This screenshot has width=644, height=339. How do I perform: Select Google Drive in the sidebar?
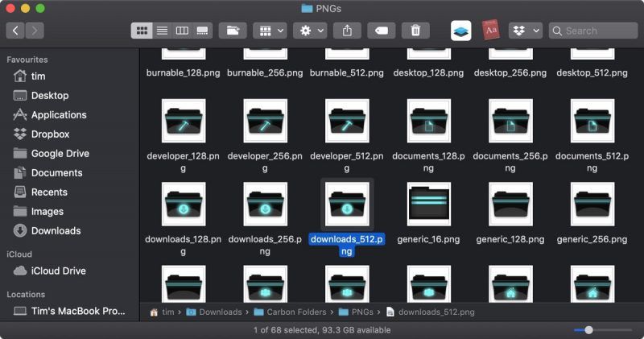[60, 153]
